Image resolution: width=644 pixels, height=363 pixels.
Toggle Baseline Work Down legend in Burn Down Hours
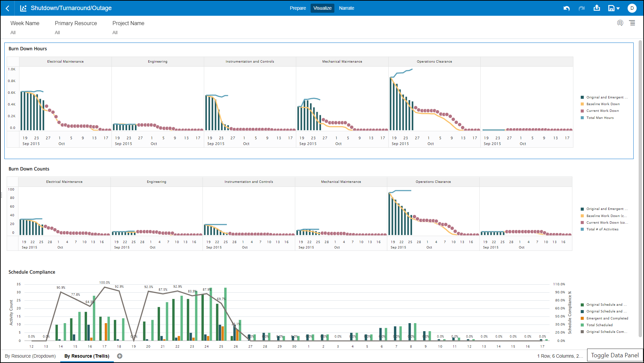[603, 104]
